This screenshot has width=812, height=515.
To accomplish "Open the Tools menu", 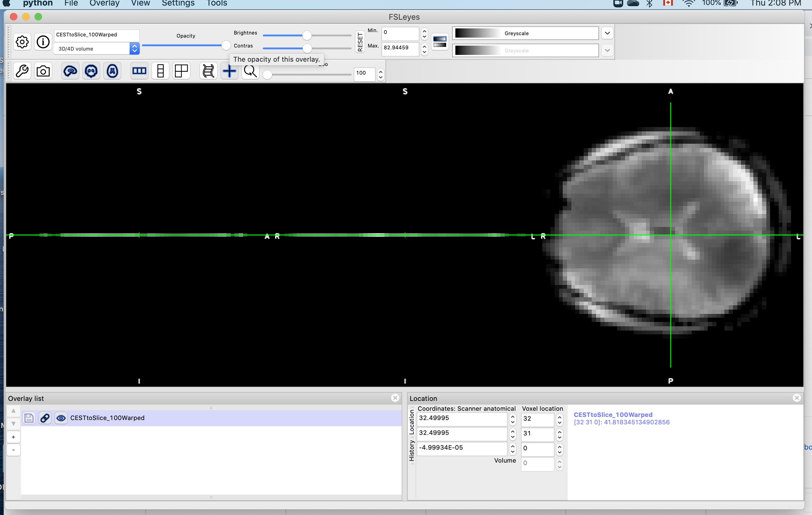I will [217, 3].
